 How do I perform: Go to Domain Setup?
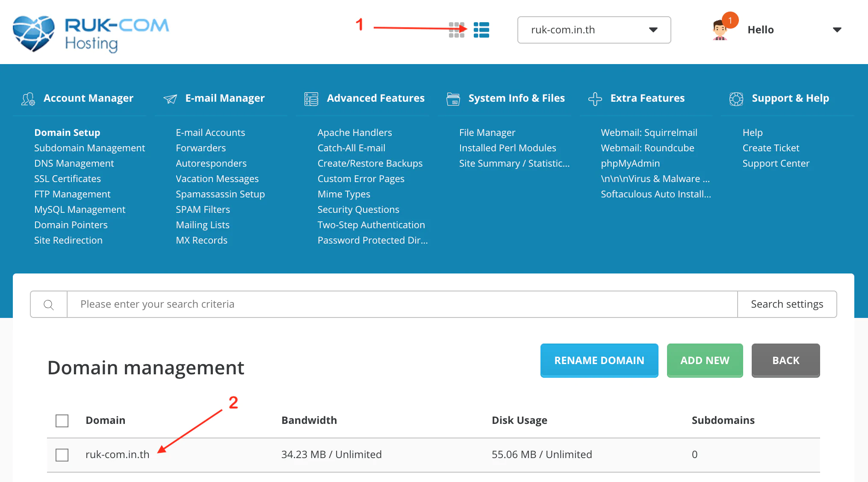click(67, 132)
